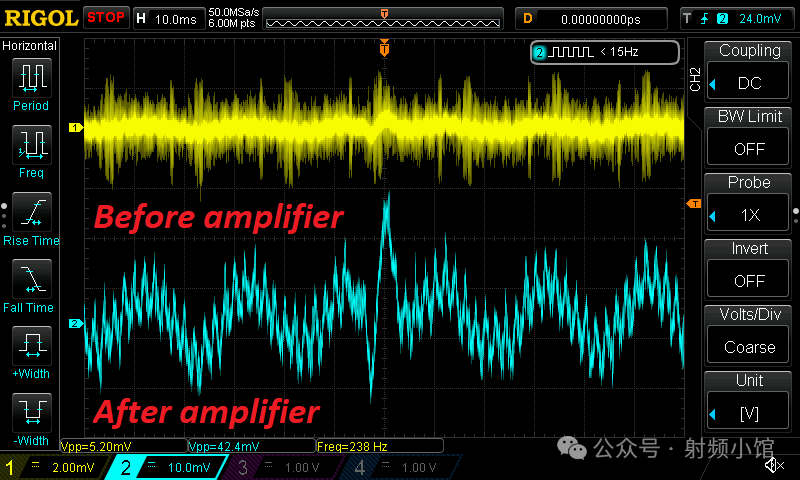Viewport: 800px width, 480px height.
Task: Click the 10.0ms horizontal timebase label
Action: pyautogui.click(x=178, y=18)
